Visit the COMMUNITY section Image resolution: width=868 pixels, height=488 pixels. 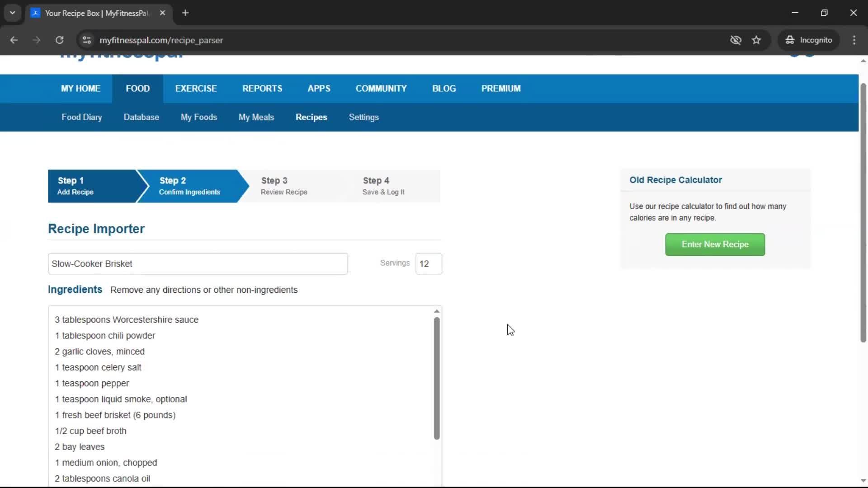click(x=381, y=89)
